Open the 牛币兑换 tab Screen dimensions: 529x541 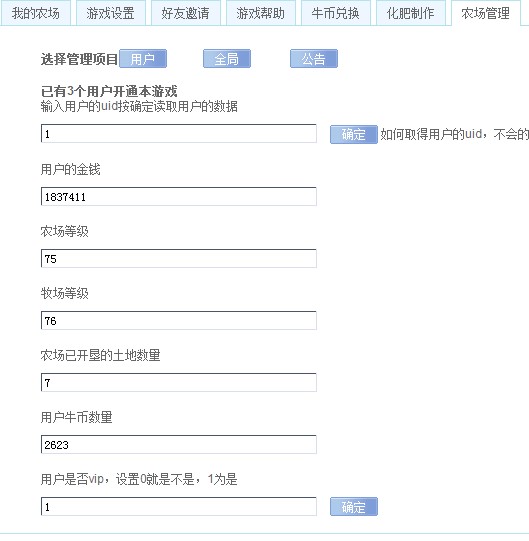[336, 13]
